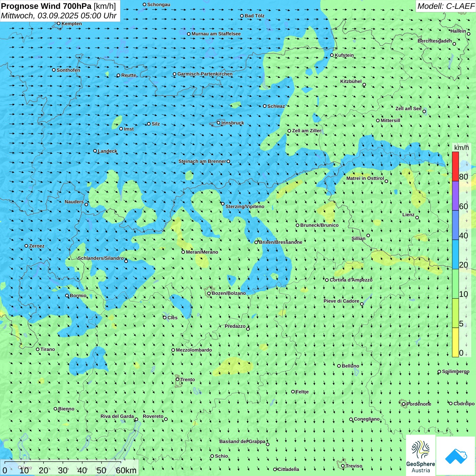Screen dimensions: 476x476
Task: Click the Pordenone city label
Action: 419,404
